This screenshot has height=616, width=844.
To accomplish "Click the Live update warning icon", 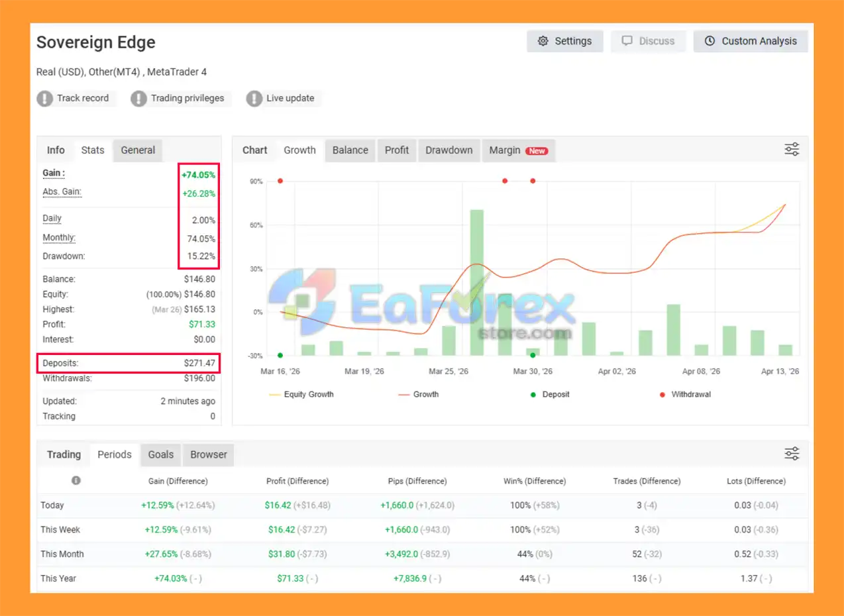I will 254,99.
